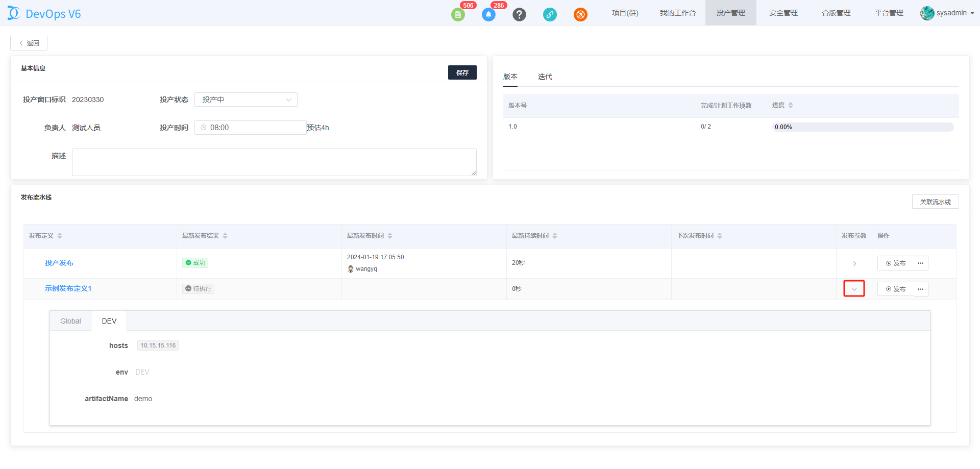Click the DevOps V6 logo
Screen dimensions: 980x469
[44, 14]
